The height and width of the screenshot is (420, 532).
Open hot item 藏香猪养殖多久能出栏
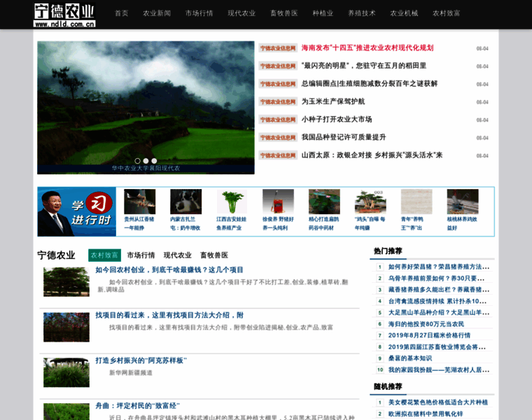pyautogui.click(x=439, y=290)
